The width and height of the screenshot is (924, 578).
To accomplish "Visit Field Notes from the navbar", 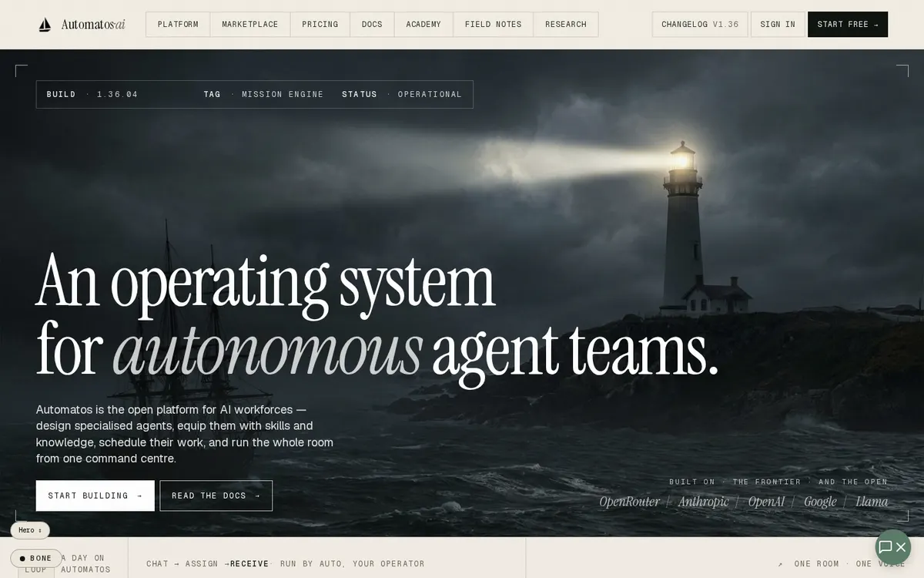I will 493,25.
